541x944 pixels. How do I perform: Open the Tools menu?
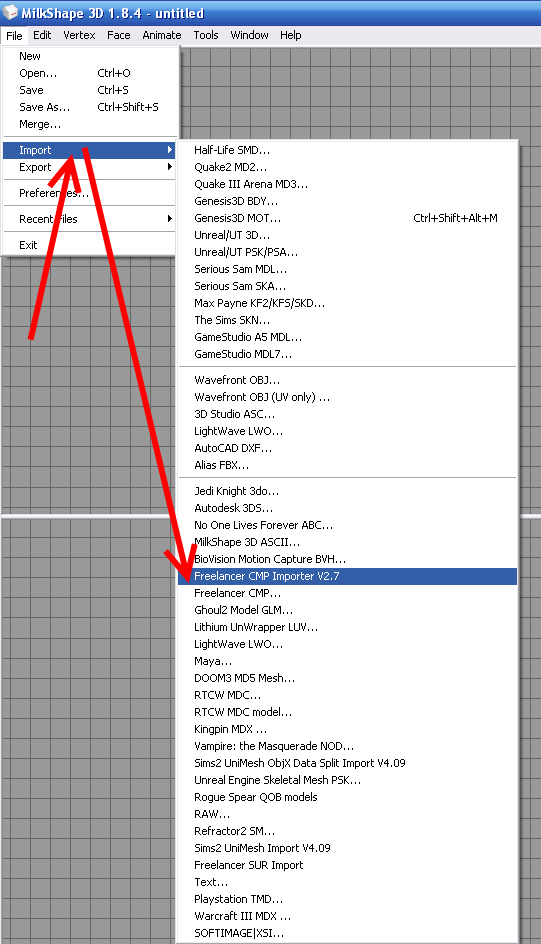(206, 35)
